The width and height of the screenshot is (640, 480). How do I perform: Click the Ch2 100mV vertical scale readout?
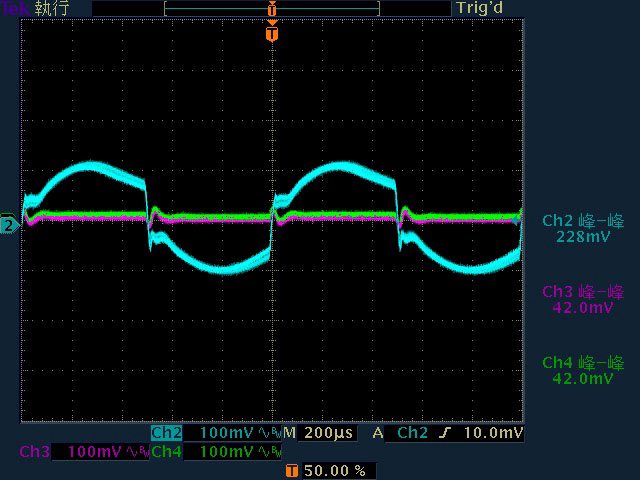(227, 433)
